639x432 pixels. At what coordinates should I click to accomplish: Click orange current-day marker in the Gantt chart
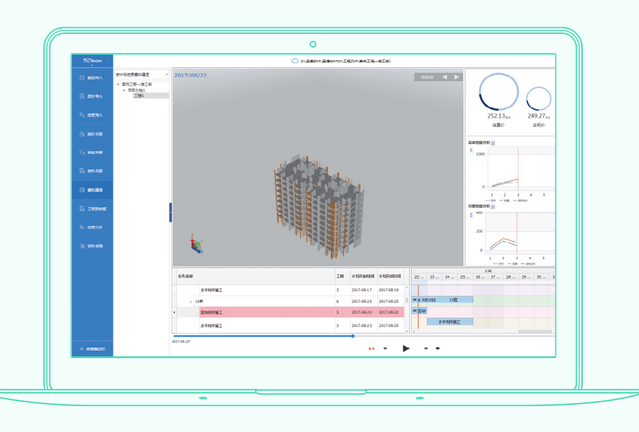418,307
